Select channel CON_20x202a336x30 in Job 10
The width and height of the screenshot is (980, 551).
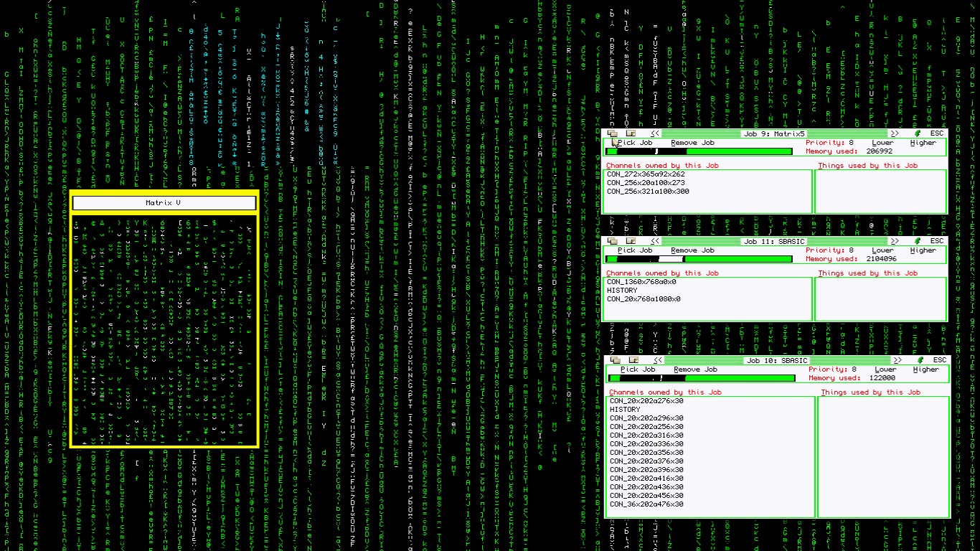646,444
